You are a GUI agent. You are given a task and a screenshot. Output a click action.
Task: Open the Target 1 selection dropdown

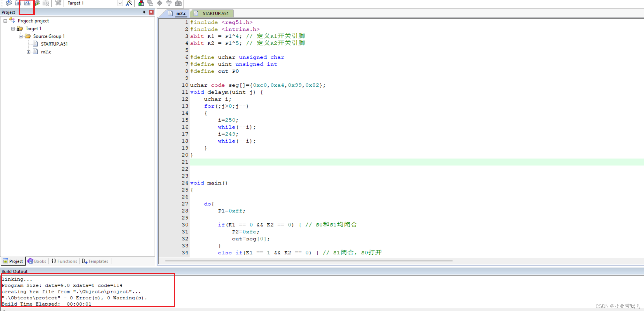tap(120, 3)
